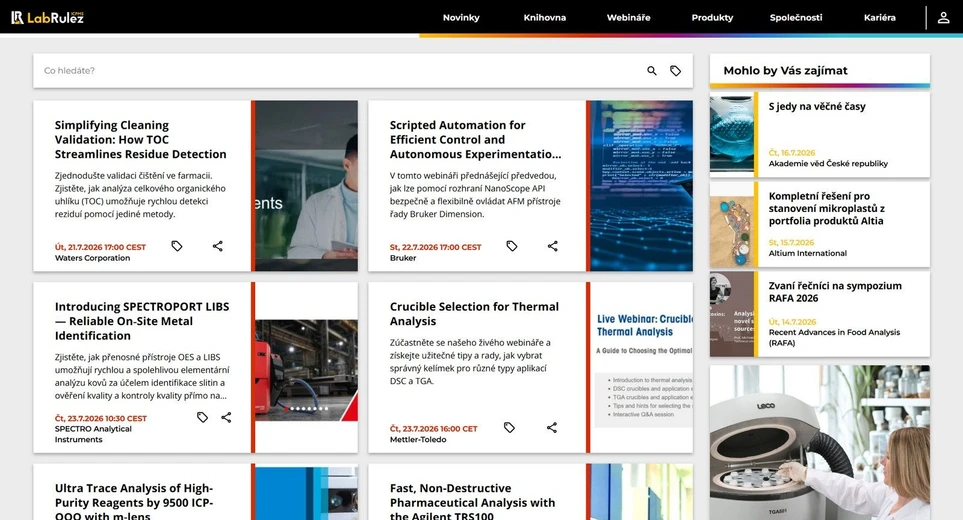
Task: Go to the Webináře section
Action: pyautogui.click(x=628, y=18)
